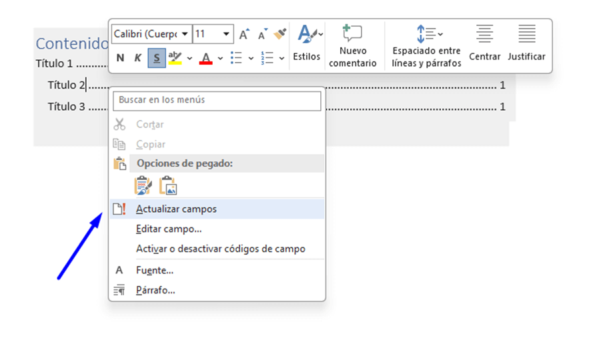
Task: Open the Párrafo... dialog
Action: click(x=217, y=291)
